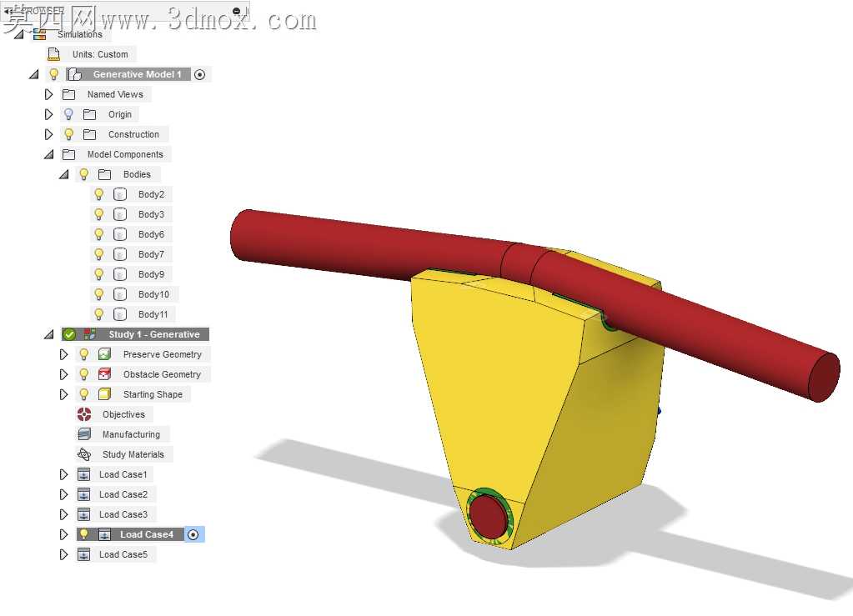Click the Bodies folder icon
853x616 pixels.
pyautogui.click(x=104, y=174)
